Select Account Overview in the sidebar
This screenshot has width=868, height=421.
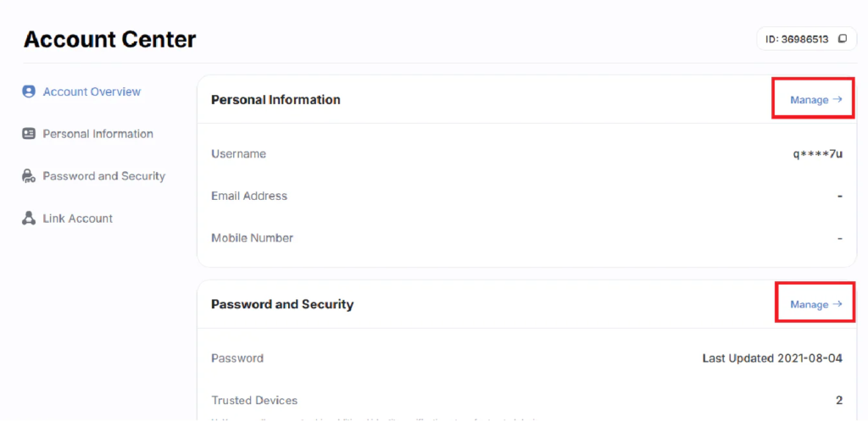pos(92,91)
